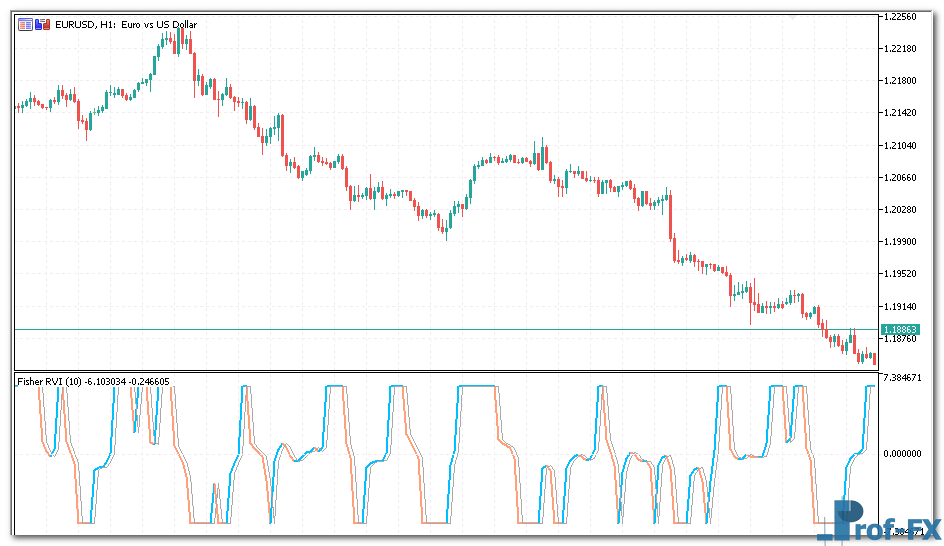This screenshot has width=944, height=546.
Task: Click the 1.20280 price scale label
Action: coord(903,209)
